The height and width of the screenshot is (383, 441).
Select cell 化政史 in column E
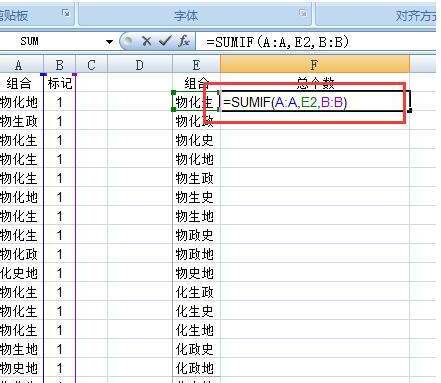(196, 349)
